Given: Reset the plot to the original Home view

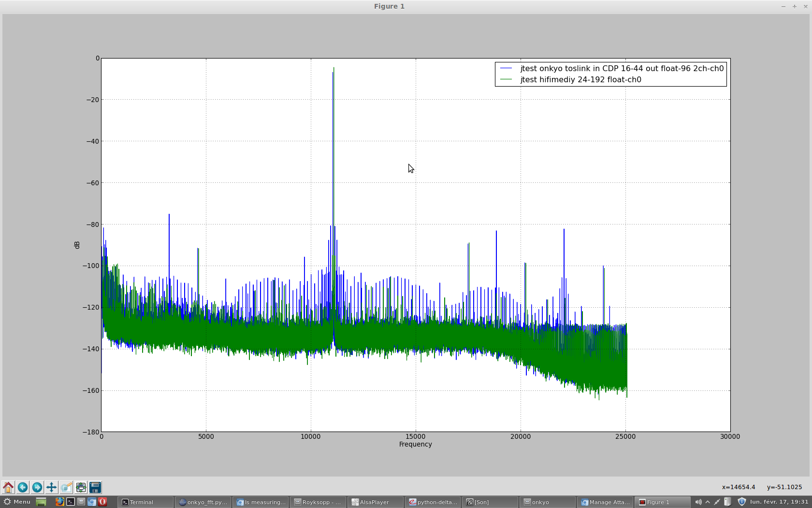Looking at the screenshot, I should tap(8, 487).
